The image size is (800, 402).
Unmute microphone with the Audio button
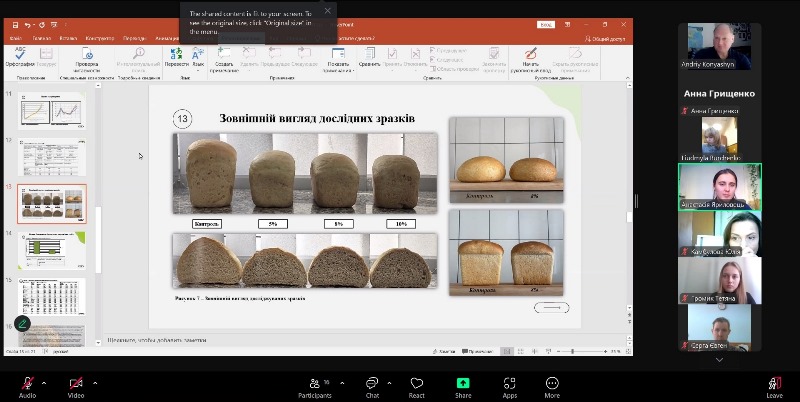tap(27, 384)
